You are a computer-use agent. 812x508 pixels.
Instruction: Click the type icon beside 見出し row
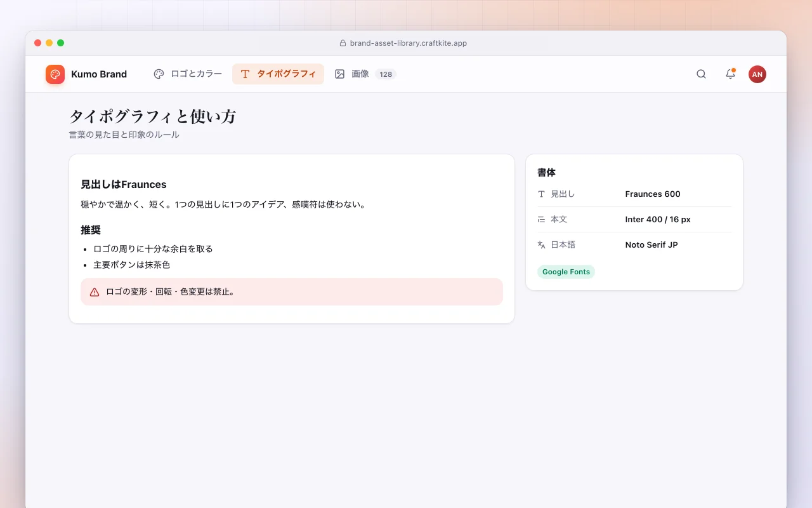(541, 194)
